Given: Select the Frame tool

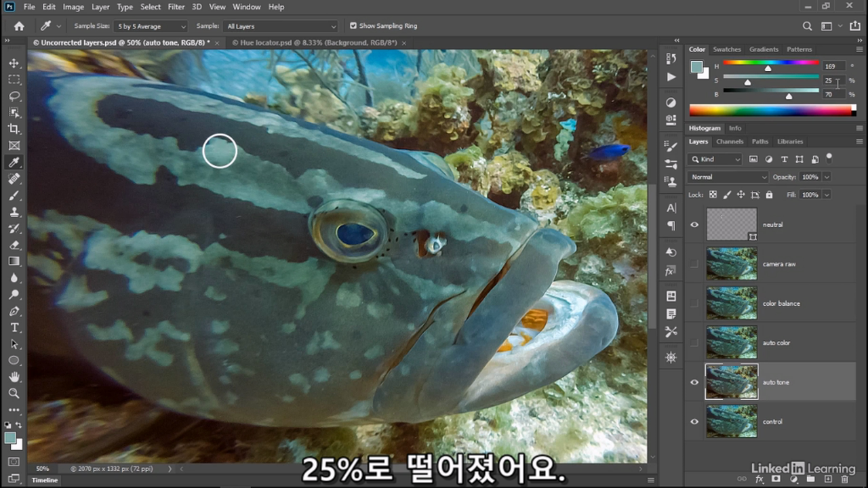Looking at the screenshot, I should tap(14, 146).
